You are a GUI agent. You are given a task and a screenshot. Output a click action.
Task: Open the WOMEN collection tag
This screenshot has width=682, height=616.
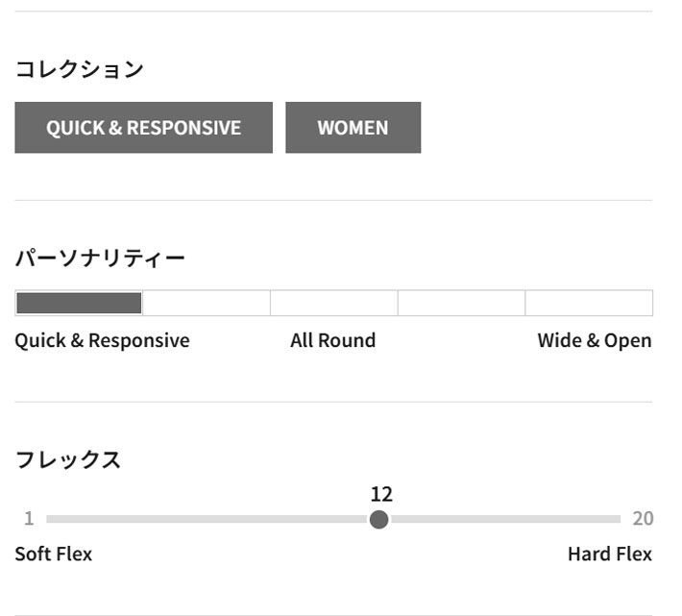click(x=353, y=128)
